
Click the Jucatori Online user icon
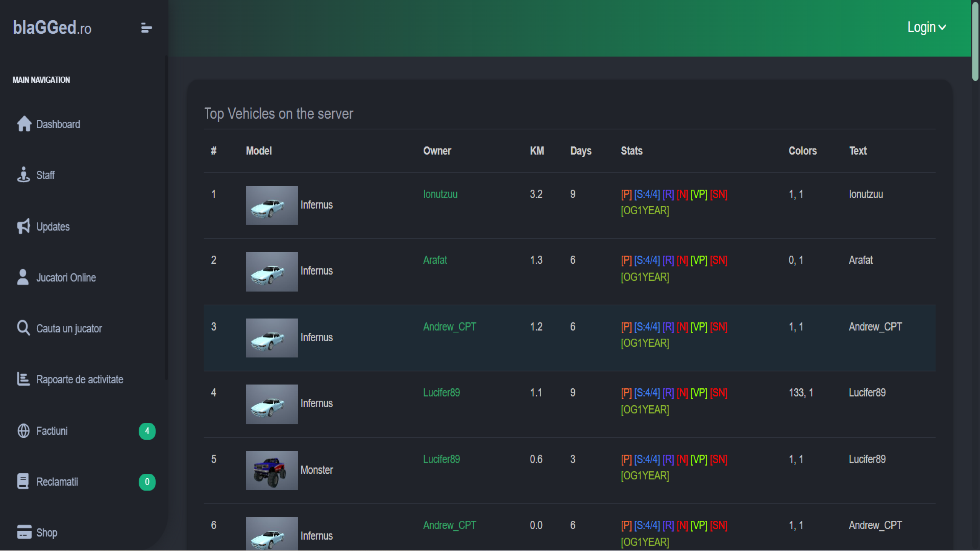coord(23,277)
